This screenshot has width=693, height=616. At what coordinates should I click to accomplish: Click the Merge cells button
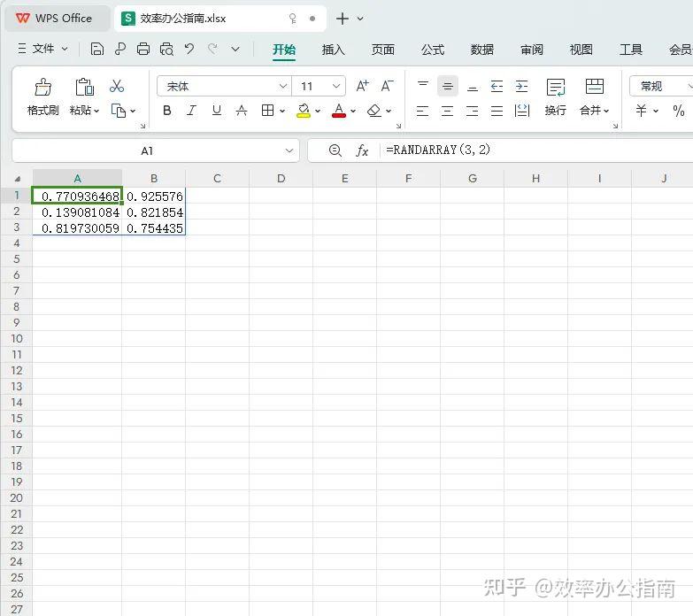coord(595,96)
